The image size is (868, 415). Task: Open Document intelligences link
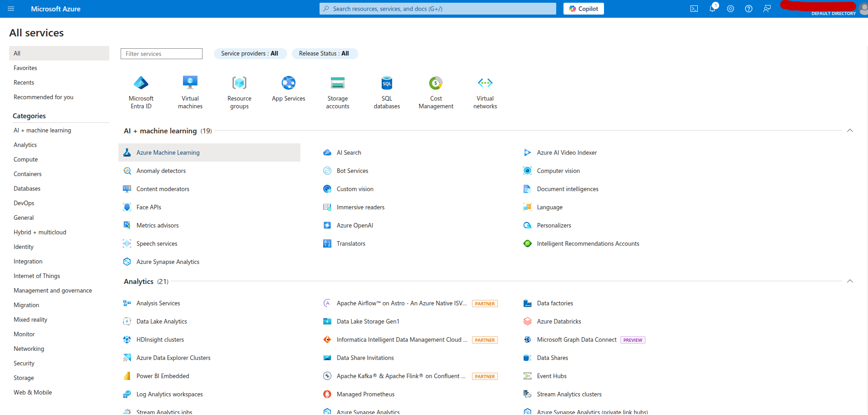pyautogui.click(x=568, y=189)
